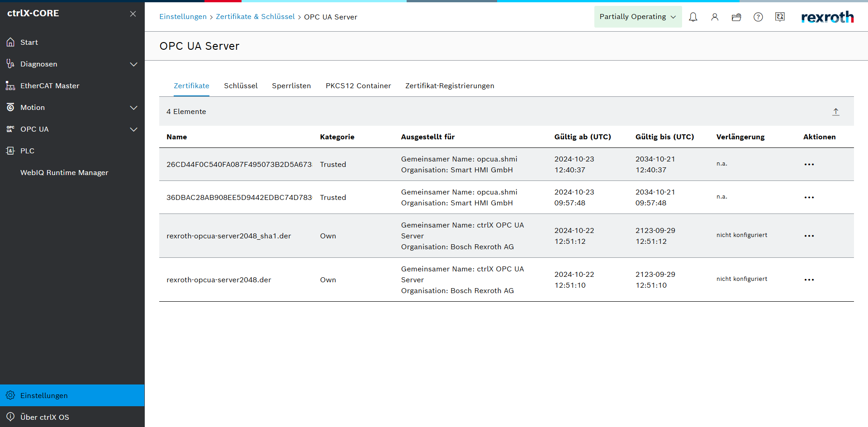The height and width of the screenshot is (427, 868).
Task: Click the upload certificate arrow icon
Action: (x=835, y=112)
